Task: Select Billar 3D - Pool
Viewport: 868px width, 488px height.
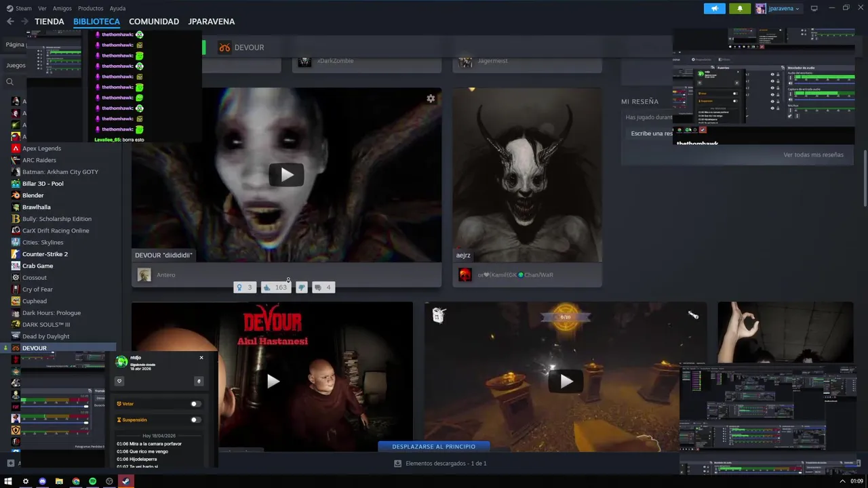Action: click(x=43, y=184)
